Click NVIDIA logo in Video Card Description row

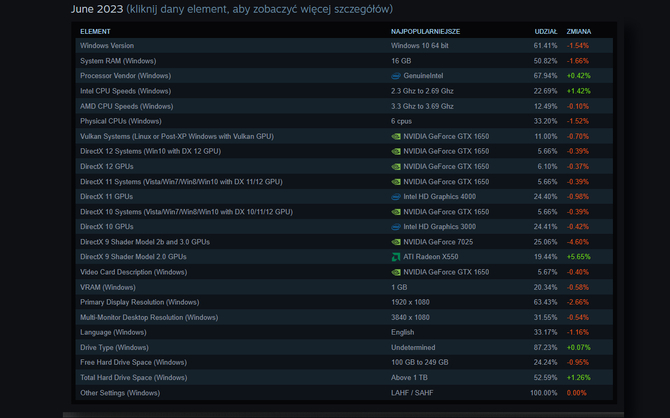pos(396,272)
